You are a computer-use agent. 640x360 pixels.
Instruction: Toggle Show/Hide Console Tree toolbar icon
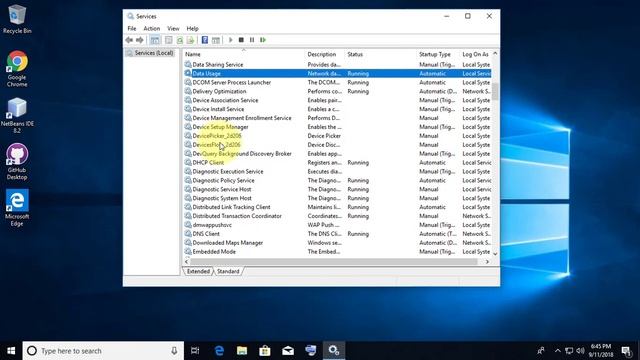point(155,40)
